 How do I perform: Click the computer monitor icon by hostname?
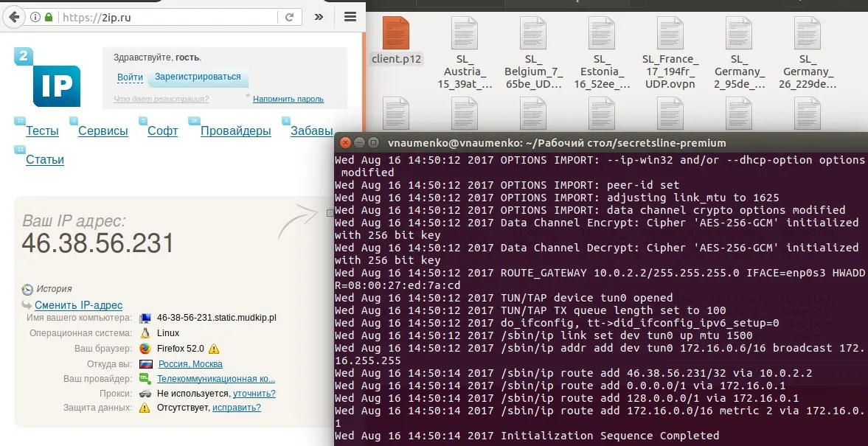tap(145, 318)
